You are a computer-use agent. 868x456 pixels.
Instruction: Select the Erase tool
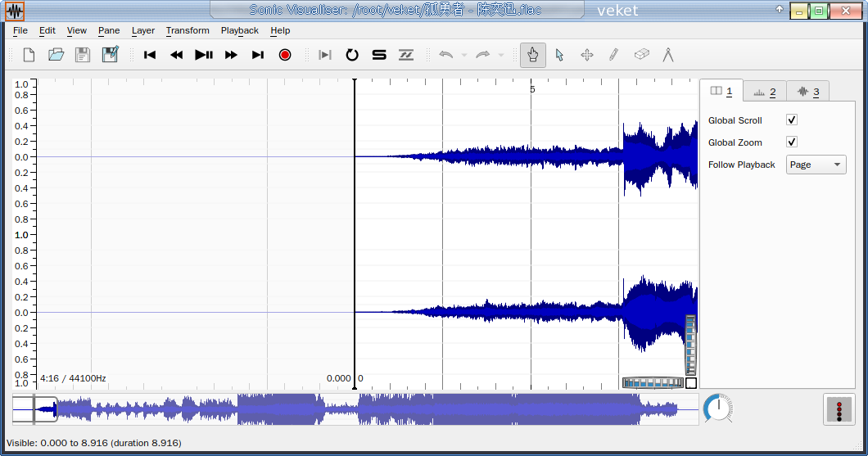(x=641, y=55)
